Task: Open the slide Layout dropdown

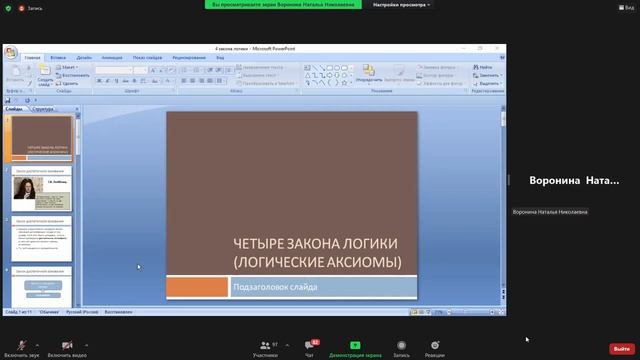Action: point(67,67)
